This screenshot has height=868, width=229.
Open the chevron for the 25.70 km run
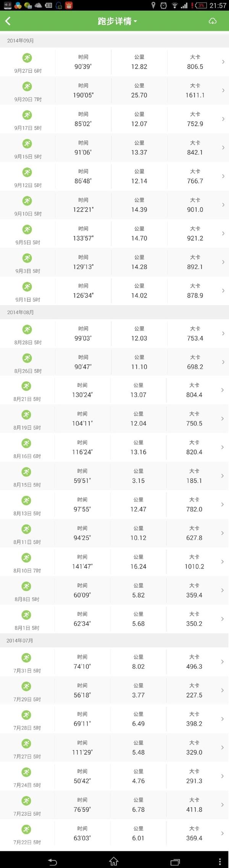point(223,90)
